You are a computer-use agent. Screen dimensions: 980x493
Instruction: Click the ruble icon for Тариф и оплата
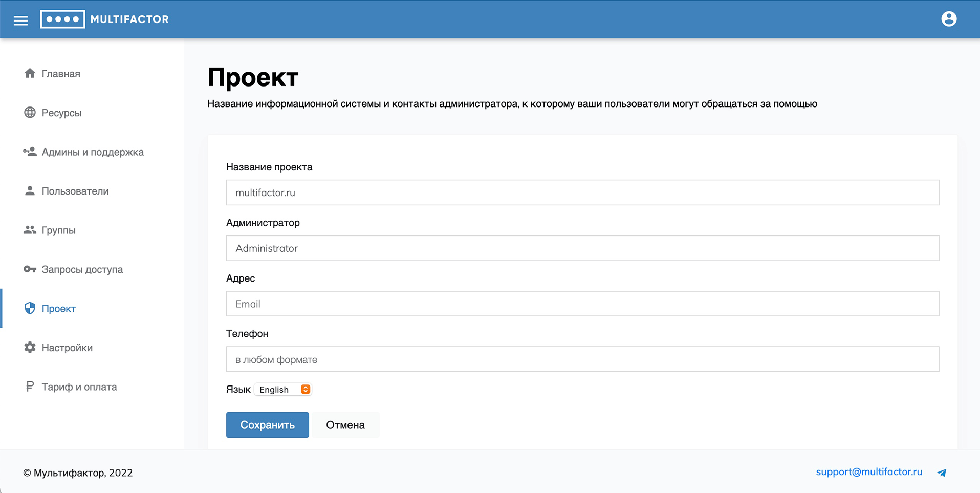(x=30, y=387)
